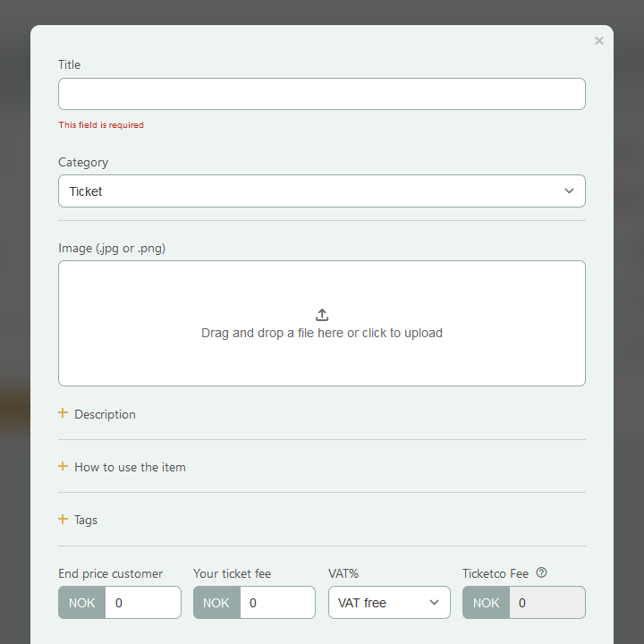Click the plus icon beside Tags
The width and height of the screenshot is (644, 644).
point(63,519)
